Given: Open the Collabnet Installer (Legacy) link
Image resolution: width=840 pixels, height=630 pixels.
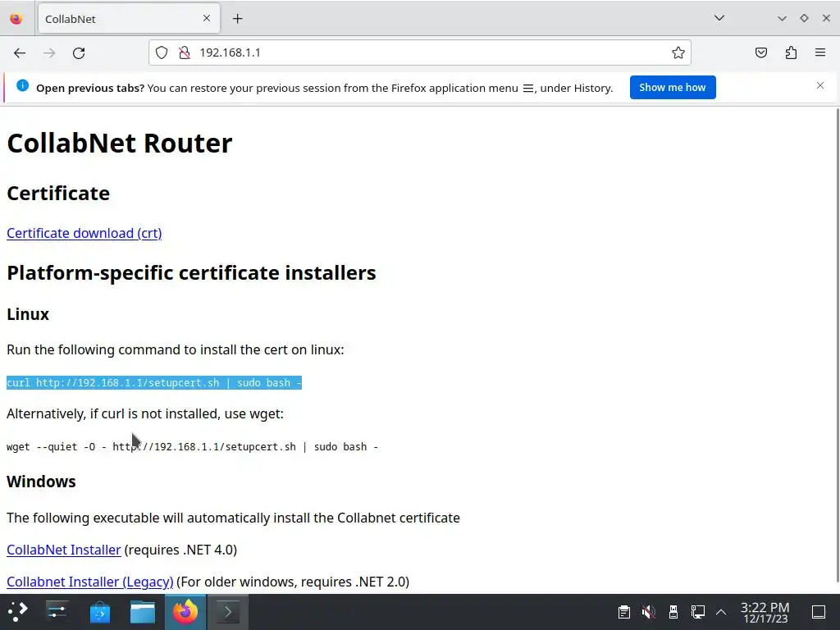Looking at the screenshot, I should [90, 582].
